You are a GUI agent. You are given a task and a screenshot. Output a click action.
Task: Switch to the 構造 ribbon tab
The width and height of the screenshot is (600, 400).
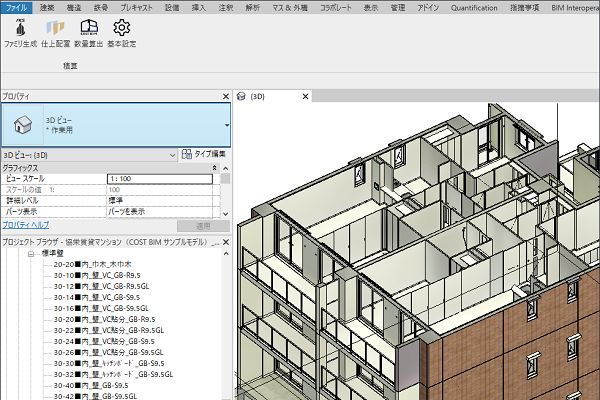coord(74,8)
